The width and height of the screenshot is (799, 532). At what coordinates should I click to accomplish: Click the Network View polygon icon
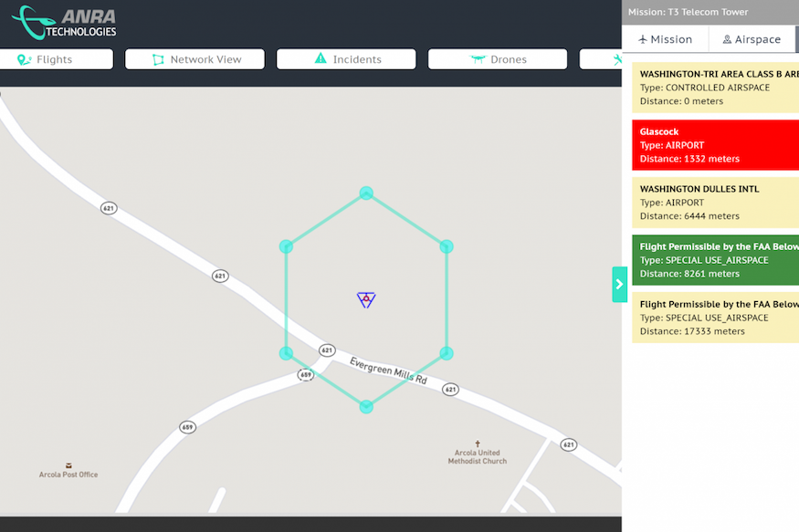click(x=158, y=59)
